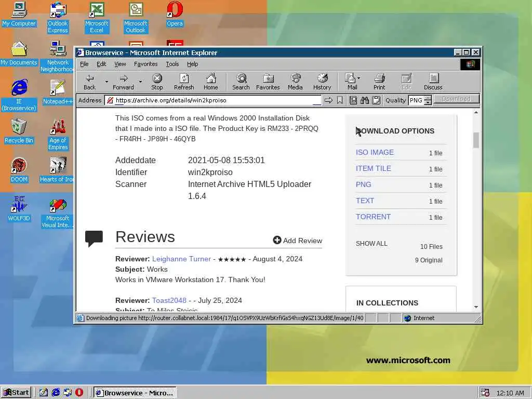The height and width of the screenshot is (399, 532).
Task: Open the Help menu
Action: point(192,64)
